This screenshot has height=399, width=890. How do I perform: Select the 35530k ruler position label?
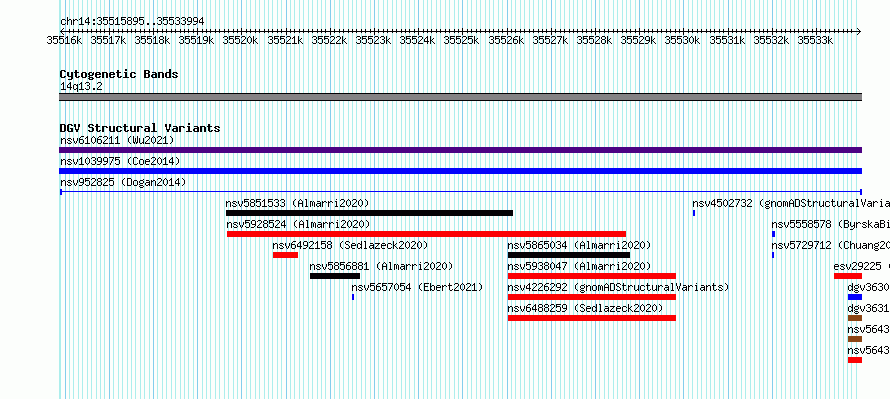(x=682, y=40)
